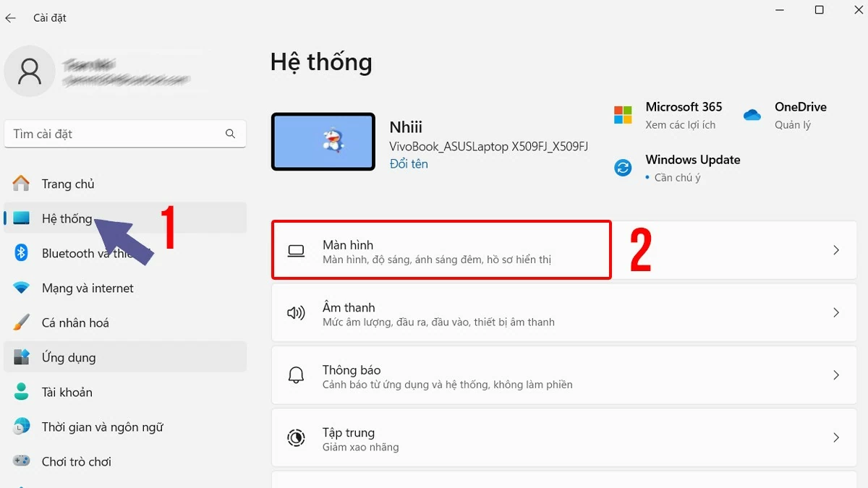Click the OneDrive cloud icon
The height and width of the screenshot is (488, 868).
(x=752, y=114)
